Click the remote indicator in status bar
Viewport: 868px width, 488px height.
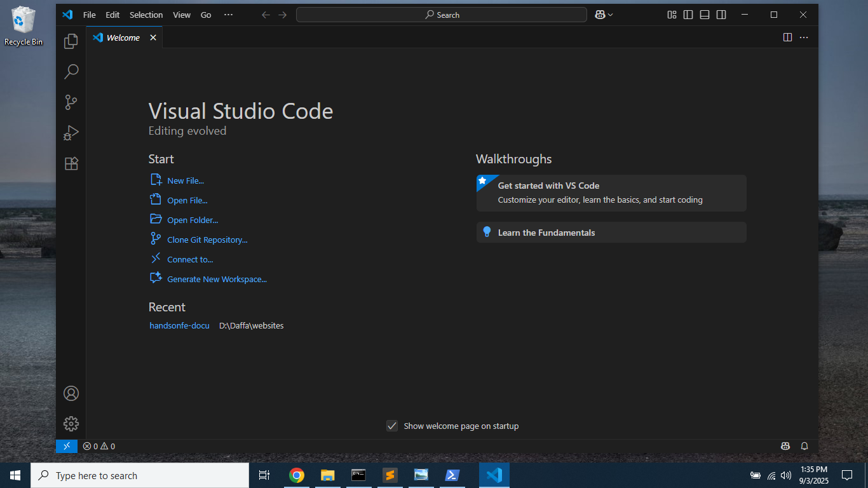[x=66, y=446]
